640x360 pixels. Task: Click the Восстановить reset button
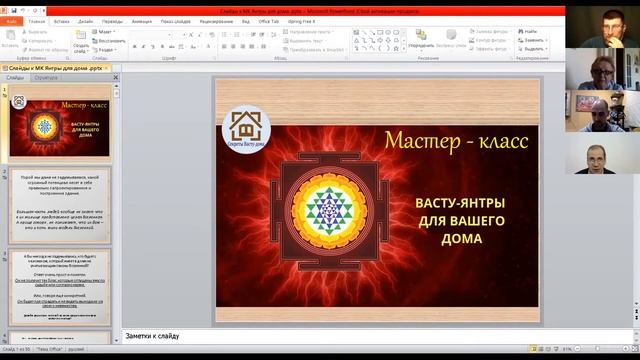(109, 41)
